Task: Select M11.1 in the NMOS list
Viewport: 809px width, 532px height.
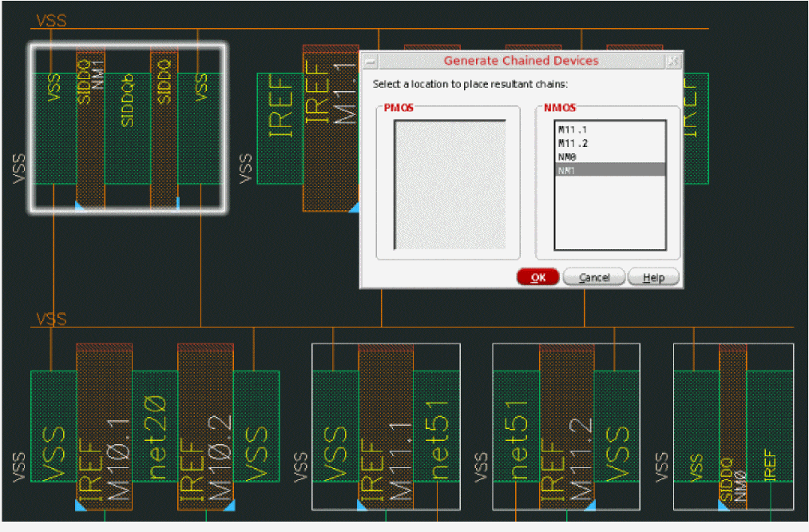Action: (610, 130)
